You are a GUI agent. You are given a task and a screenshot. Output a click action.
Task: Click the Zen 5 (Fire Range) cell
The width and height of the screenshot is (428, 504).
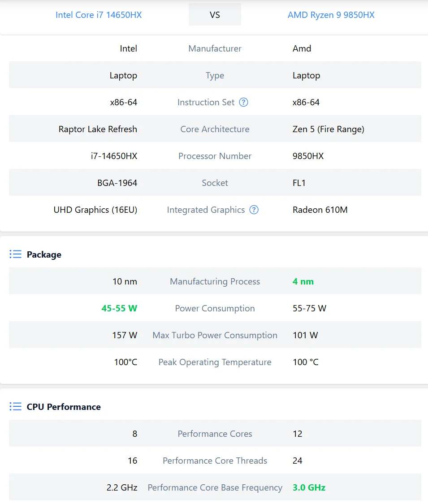click(328, 129)
